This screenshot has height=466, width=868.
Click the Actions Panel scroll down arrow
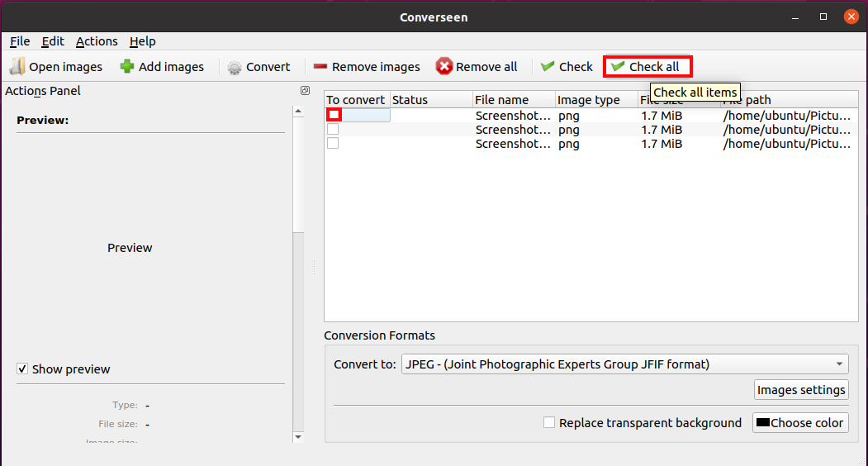tap(298, 437)
